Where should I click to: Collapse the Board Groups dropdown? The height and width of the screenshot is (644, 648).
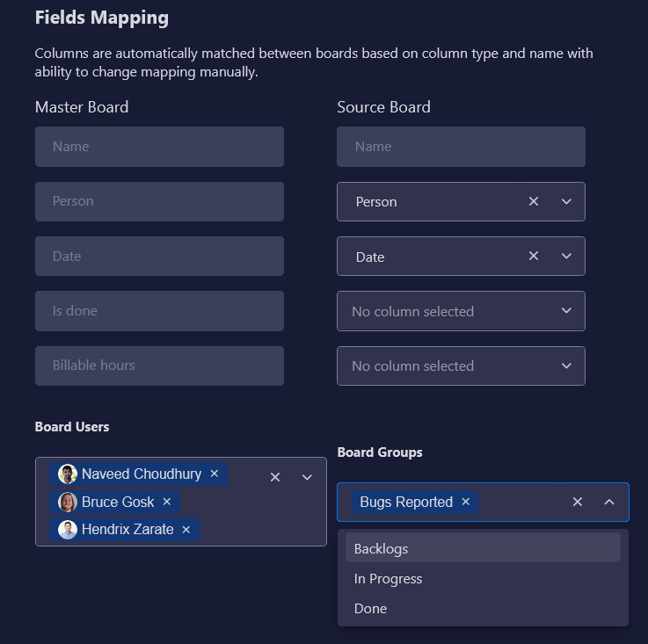pos(609,502)
